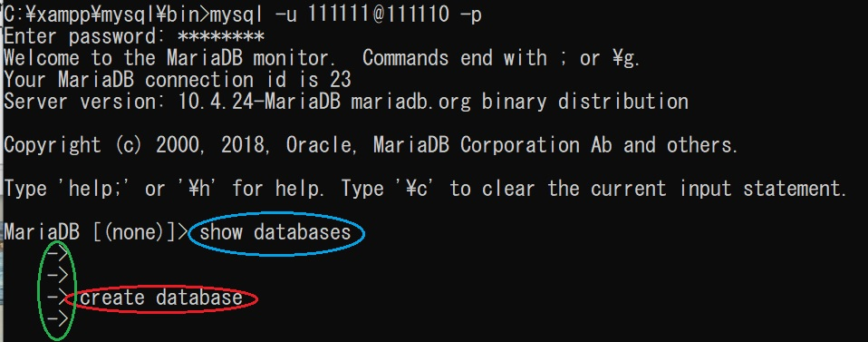Click the 'show databases' command text
Image resolution: width=868 pixels, height=342 pixels.
[x=275, y=232]
